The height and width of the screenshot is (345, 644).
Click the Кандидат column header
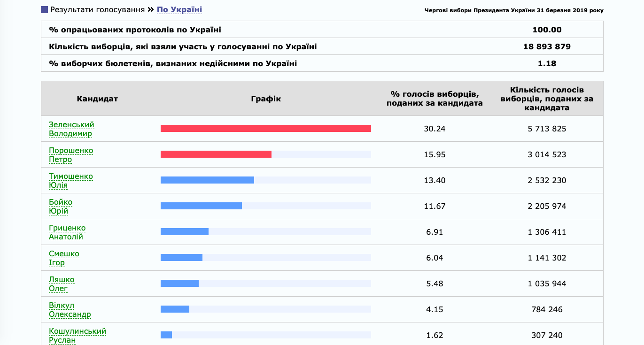97,99
